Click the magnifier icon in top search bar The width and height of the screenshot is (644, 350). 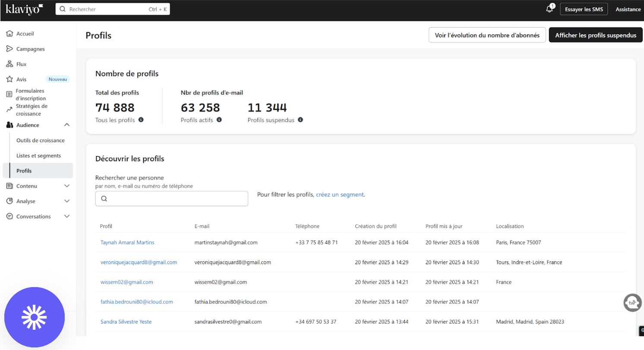pyautogui.click(x=63, y=9)
